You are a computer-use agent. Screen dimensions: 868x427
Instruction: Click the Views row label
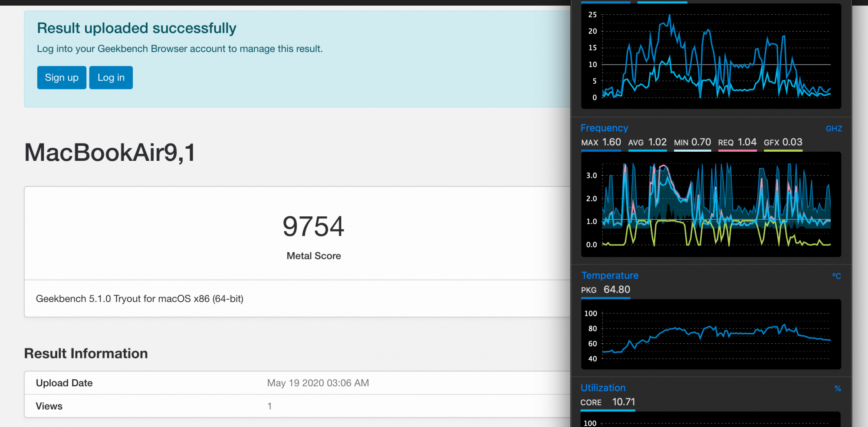point(49,406)
